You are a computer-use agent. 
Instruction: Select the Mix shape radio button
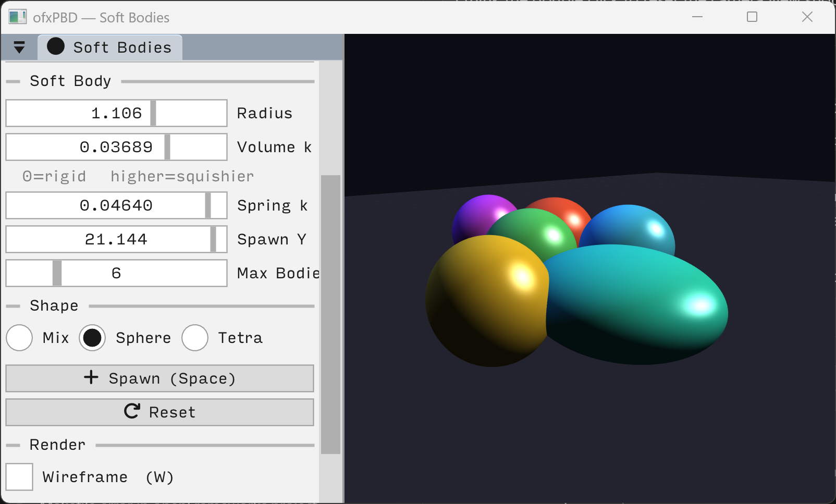19,338
